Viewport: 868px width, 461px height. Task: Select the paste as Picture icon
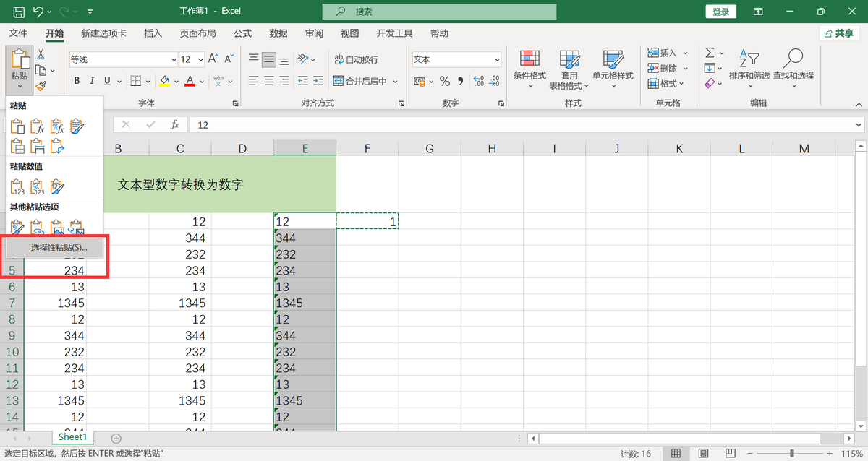tap(57, 227)
